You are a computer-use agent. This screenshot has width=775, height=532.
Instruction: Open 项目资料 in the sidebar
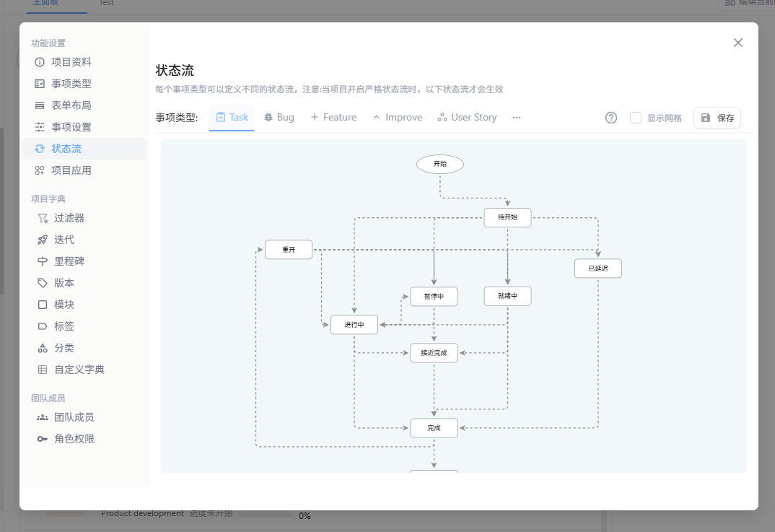tap(84, 62)
